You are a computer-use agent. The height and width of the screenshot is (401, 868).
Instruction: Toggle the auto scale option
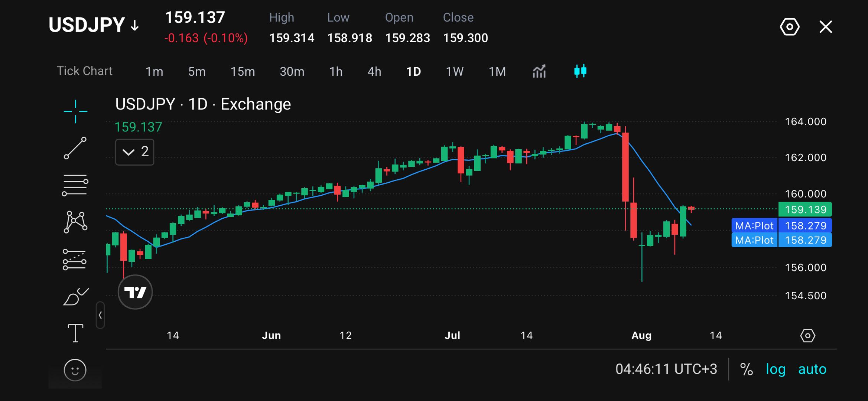pyautogui.click(x=812, y=369)
